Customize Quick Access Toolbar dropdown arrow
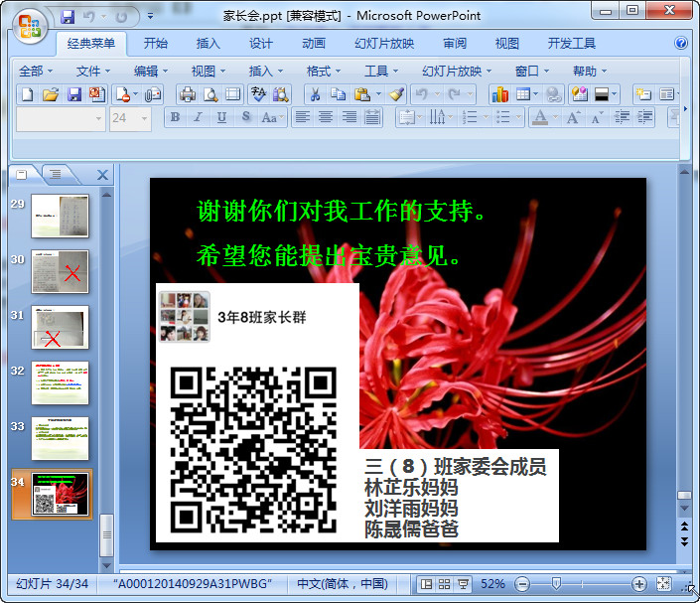Image resolution: width=700 pixels, height=603 pixels. [x=151, y=17]
